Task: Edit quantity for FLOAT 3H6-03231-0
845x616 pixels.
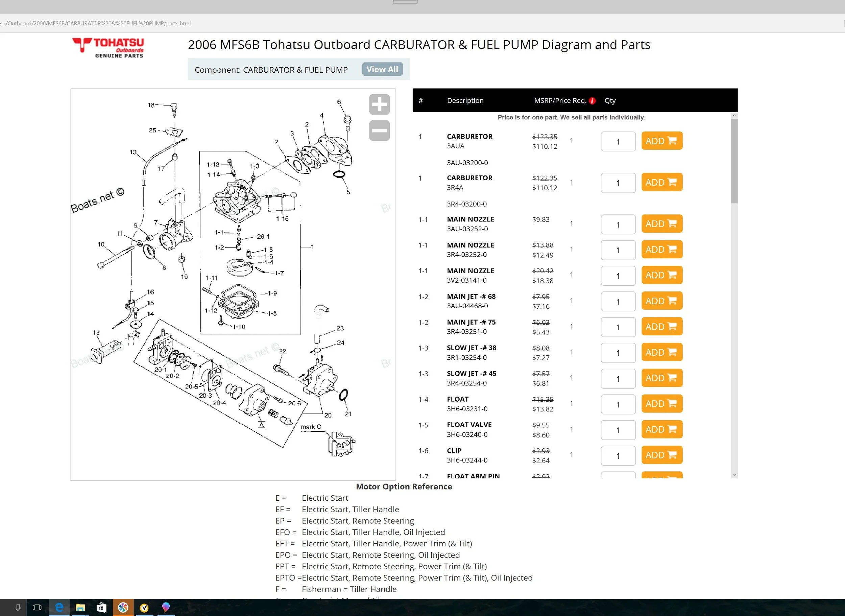Action: (x=618, y=405)
